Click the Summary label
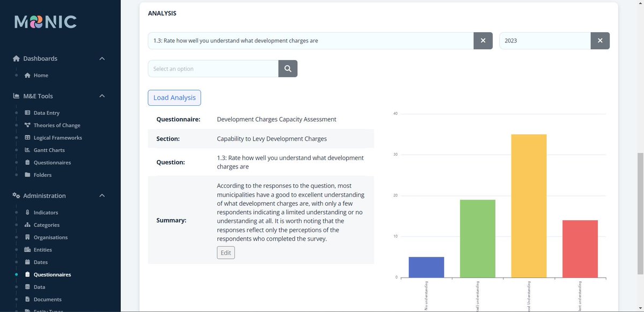This screenshot has width=644, height=312. point(171,220)
